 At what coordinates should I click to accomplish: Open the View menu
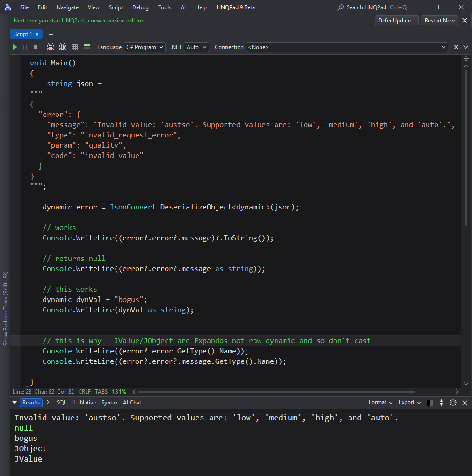click(94, 7)
